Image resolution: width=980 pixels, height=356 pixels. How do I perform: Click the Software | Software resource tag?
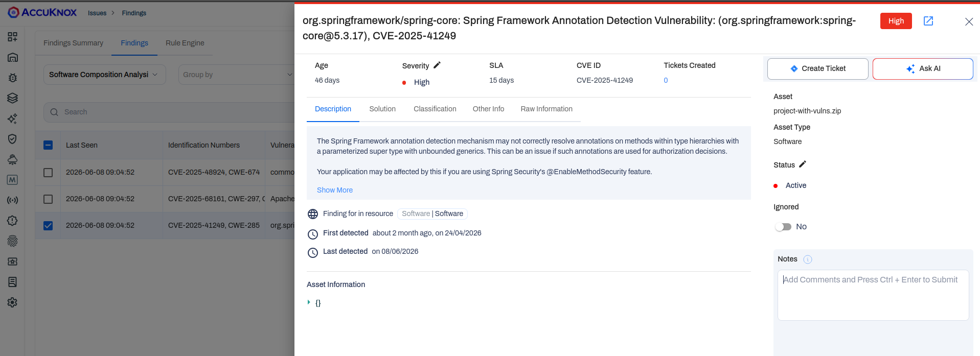tap(432, 213)
